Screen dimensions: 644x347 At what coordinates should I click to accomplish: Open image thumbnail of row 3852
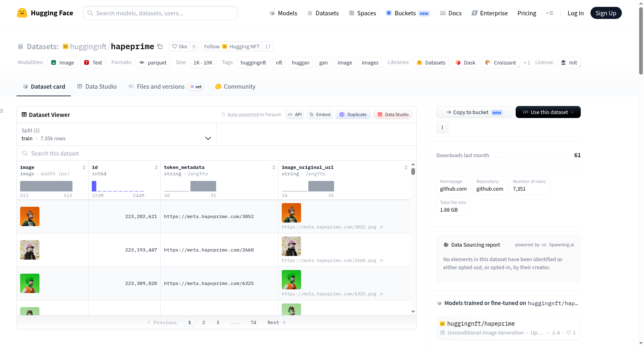tap(30, 216)
